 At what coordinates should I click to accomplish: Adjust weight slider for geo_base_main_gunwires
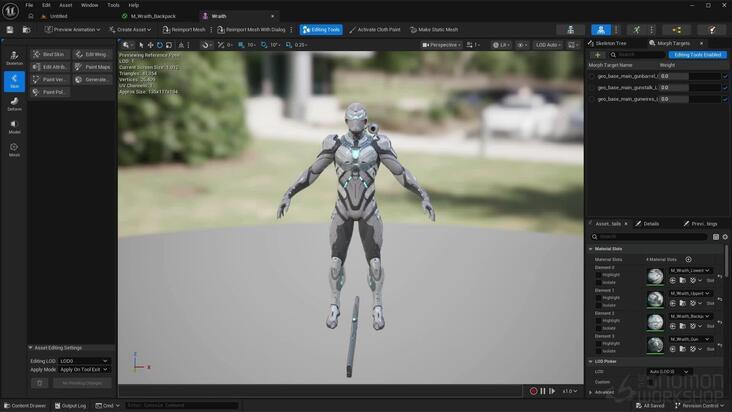point(690,99)
